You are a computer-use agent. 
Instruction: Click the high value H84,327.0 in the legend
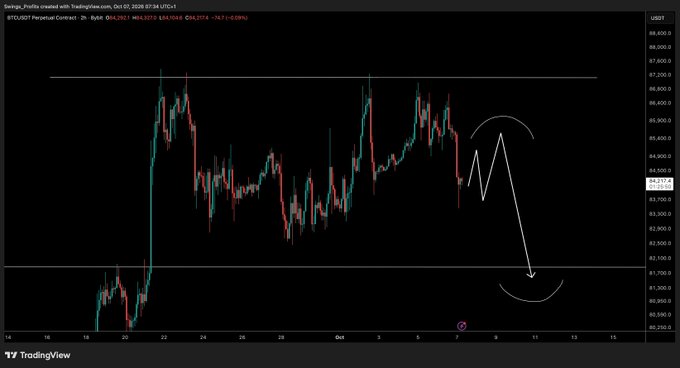pos(144,18)
